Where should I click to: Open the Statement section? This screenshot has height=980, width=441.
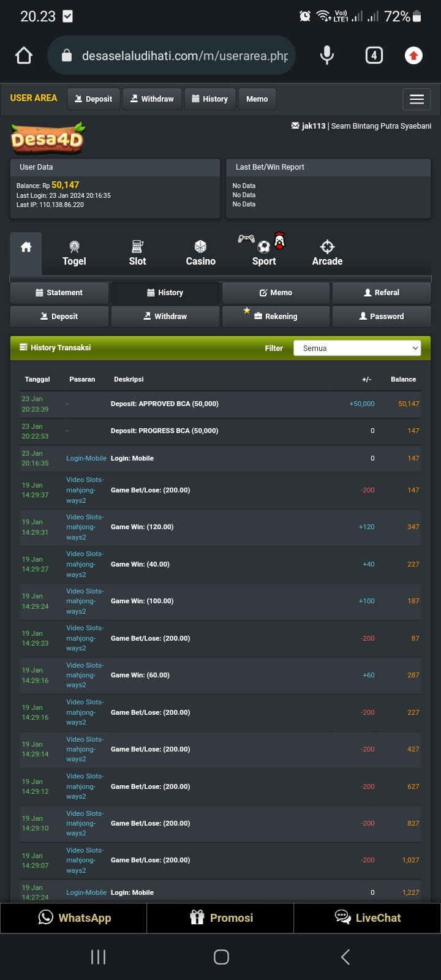[59, 293]
